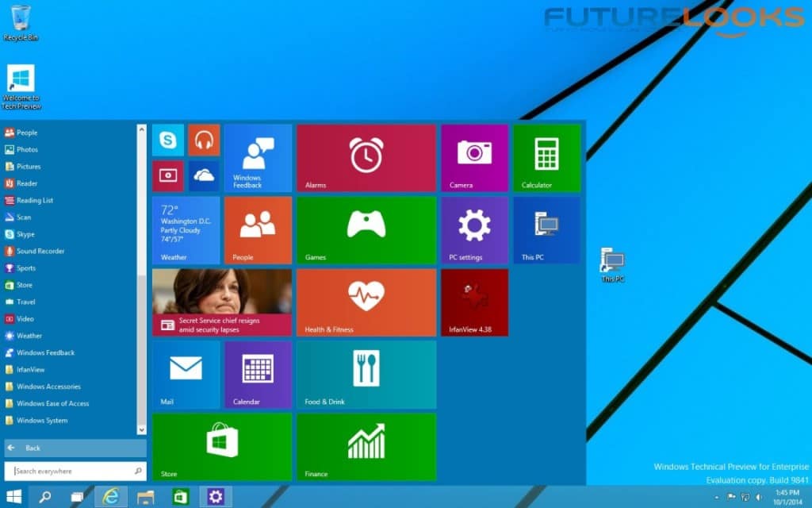Open the Mail tile
The width and height of the screenshot is (812, 508).
(x=185, y=374)
